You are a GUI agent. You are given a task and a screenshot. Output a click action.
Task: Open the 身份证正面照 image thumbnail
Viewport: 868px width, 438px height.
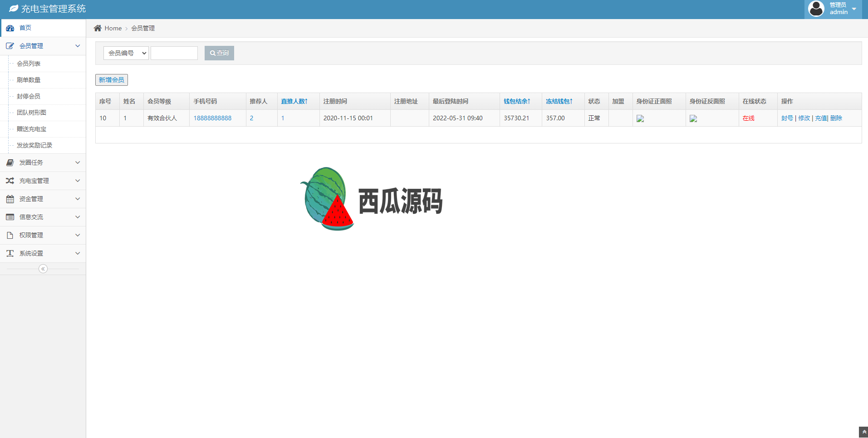click(640, 118)
